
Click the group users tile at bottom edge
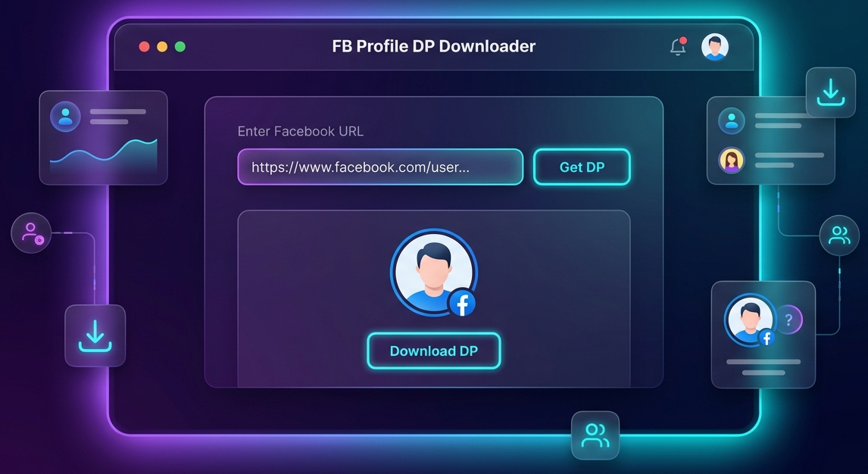pos(595,435)
